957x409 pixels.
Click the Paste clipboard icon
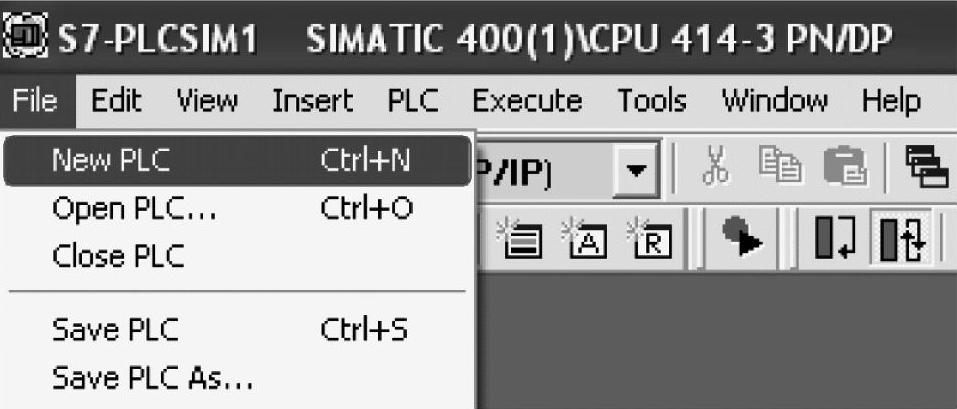point(845,167)
